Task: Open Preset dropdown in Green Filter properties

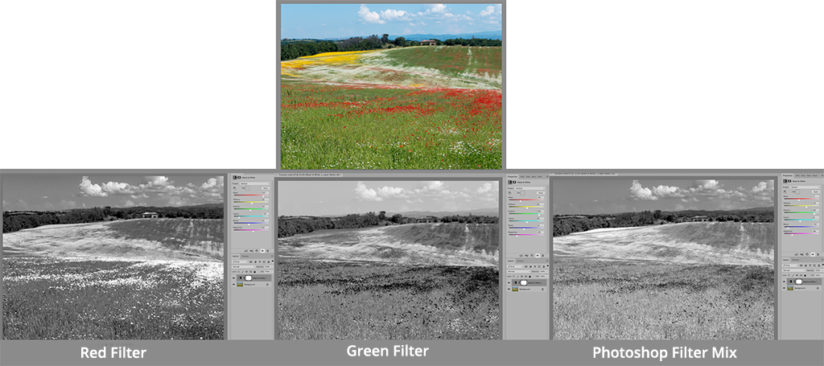Action: [529, 188]
